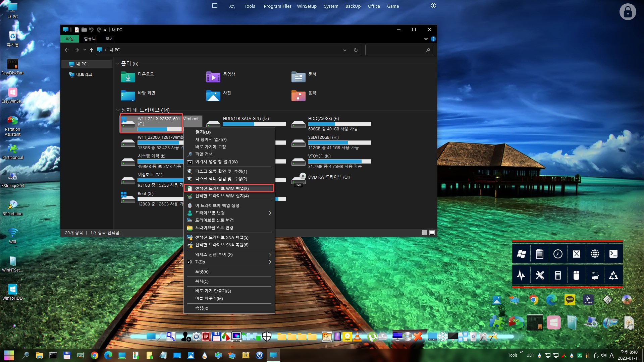Image resolution: width=644 pixels, height=362 pixels.
Task: Click the info icon in top bar
Action: 433,6
